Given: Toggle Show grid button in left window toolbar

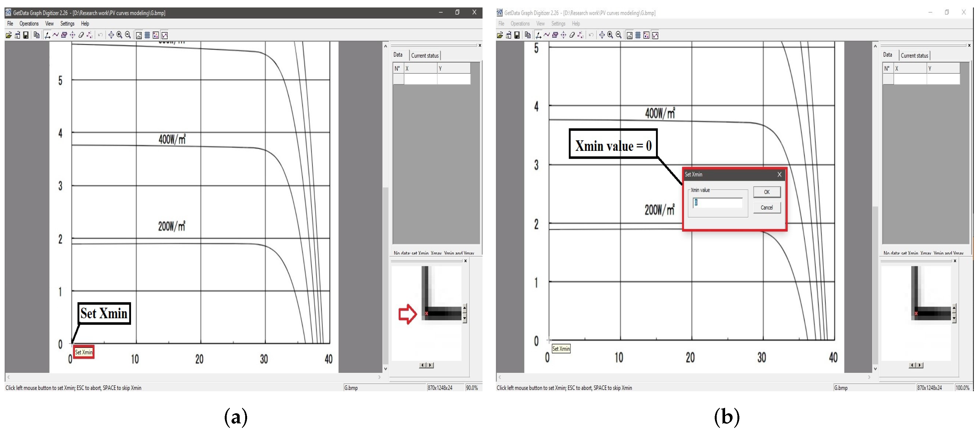Looking at the screenshot, I should coord(147,35).
